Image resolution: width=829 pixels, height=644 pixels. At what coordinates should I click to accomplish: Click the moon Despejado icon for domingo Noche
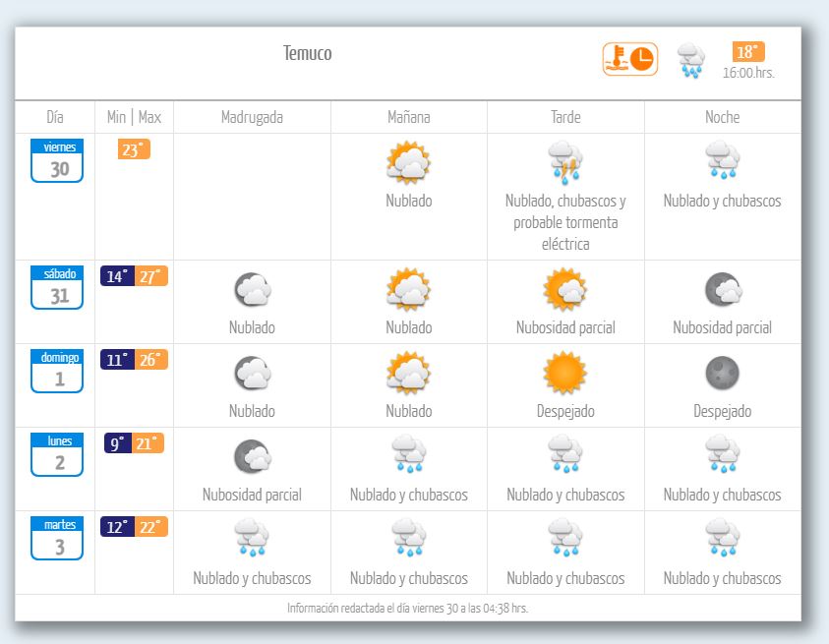[722, 373]
